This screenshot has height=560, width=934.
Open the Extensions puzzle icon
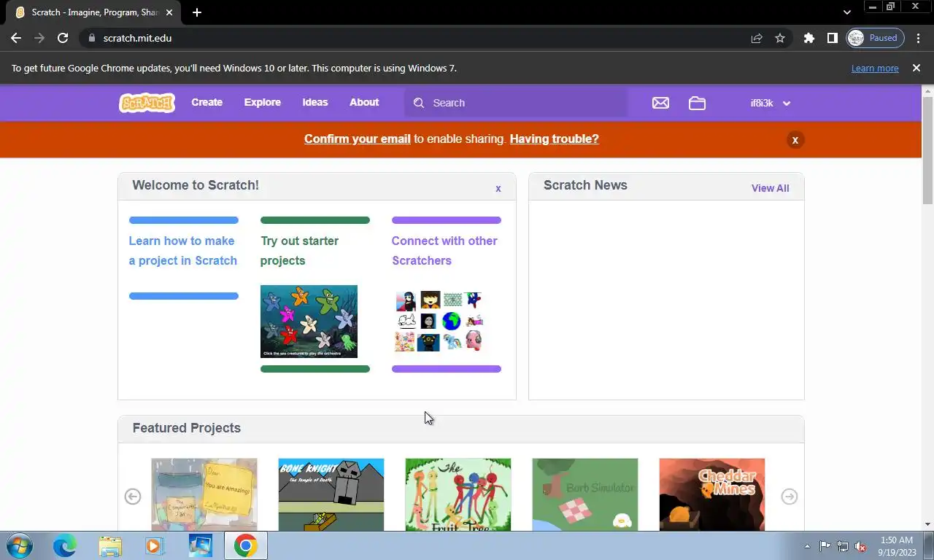[x=808, y=38]
